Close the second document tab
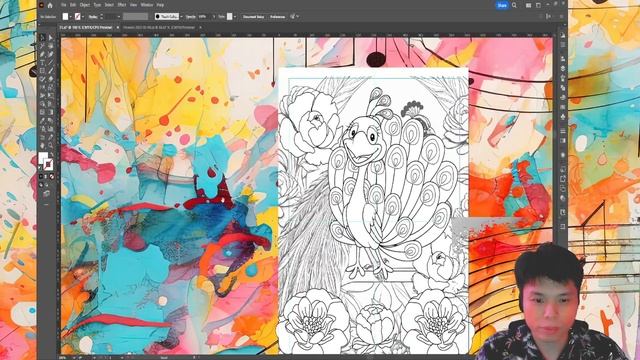The width and height of the screenshot is (640, 360). (200, 27)
